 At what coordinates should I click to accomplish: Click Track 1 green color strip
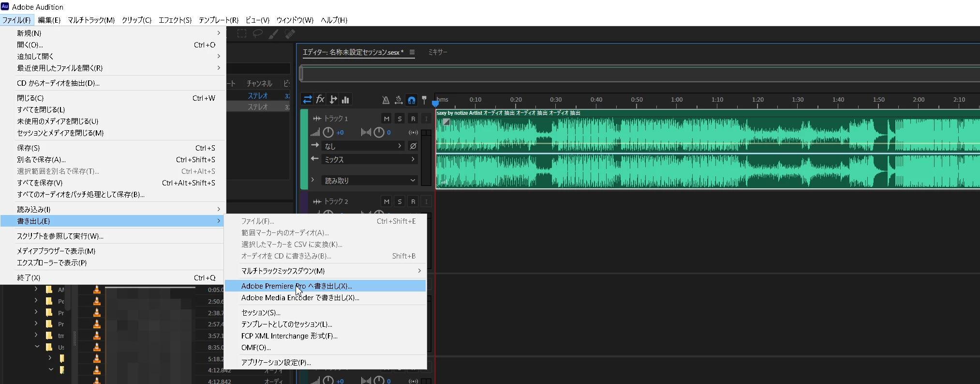(304, 149)
